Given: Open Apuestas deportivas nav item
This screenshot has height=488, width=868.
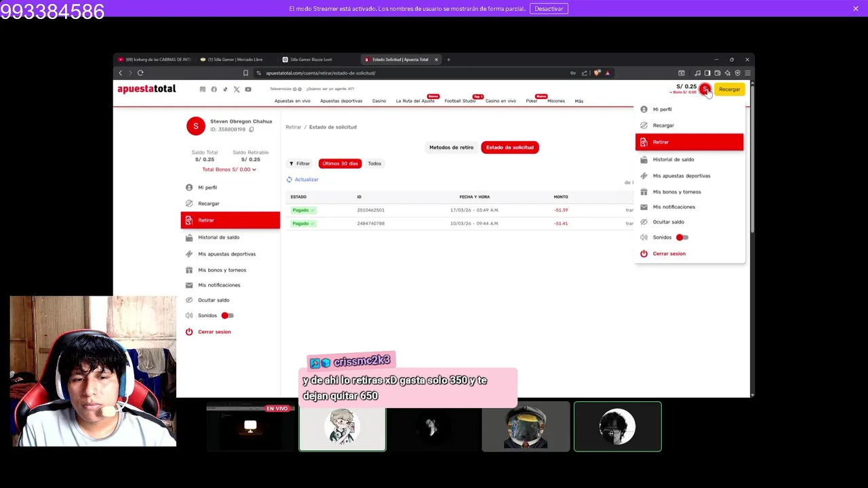Looking at the screenshot, I should click(341, 101).
